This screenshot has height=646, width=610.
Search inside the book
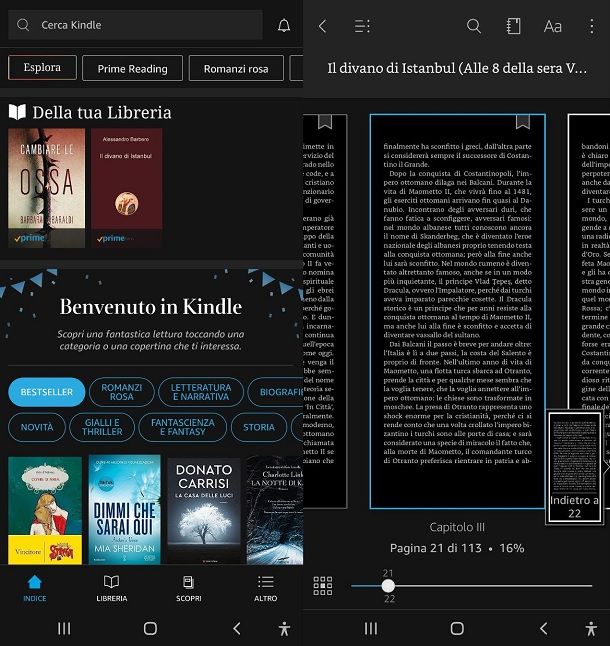point(474,26)
